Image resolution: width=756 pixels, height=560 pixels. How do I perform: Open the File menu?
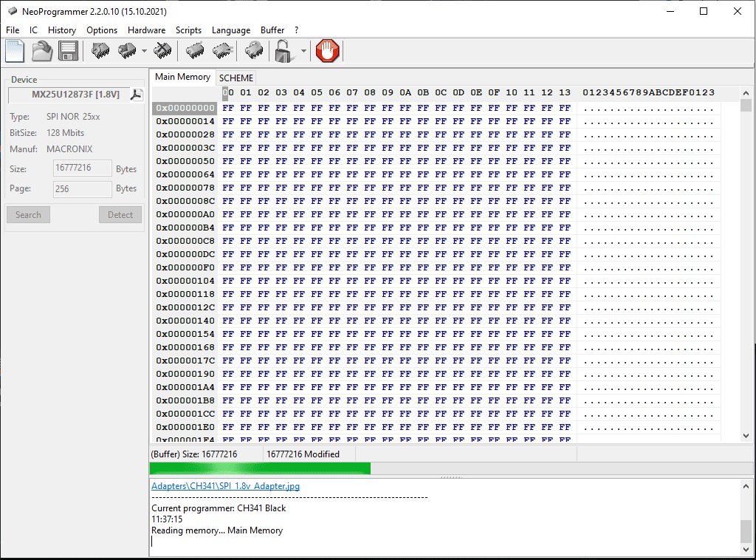[x=13, y=30]
